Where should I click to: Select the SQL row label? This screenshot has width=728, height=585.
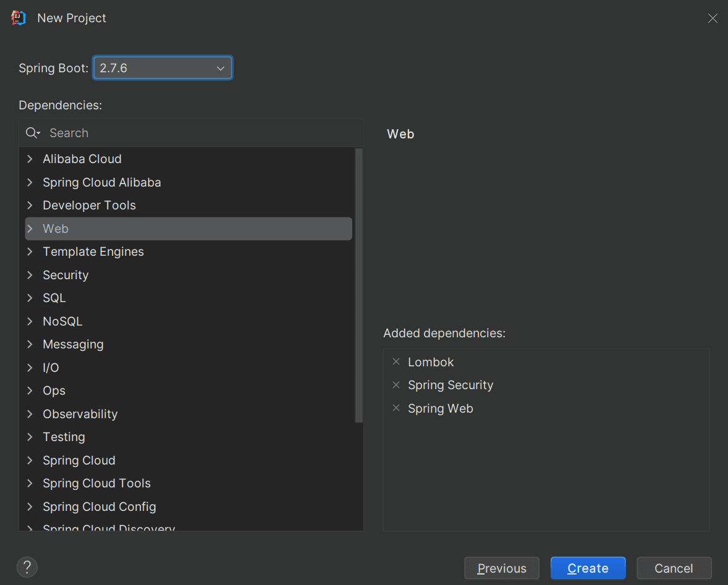click(x=54, y=298)
